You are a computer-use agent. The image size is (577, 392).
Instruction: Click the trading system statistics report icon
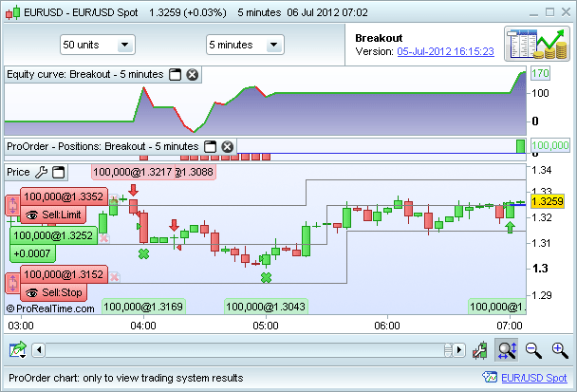[534, 46]
